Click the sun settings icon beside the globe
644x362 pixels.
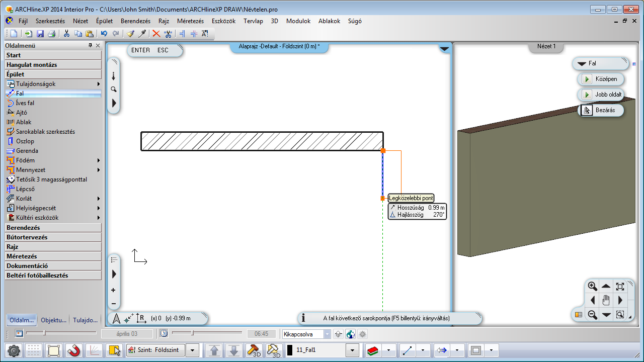pyautogui.click(x=362, y=334)
